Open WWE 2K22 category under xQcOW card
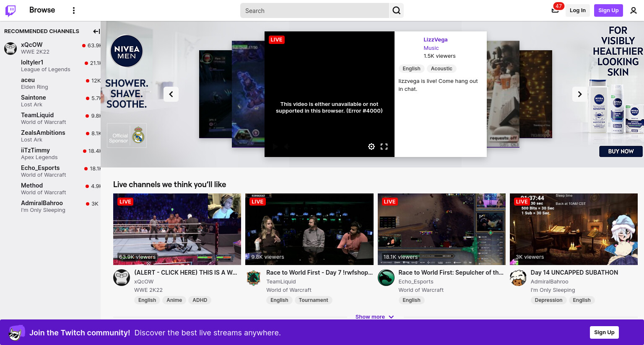This screenshot has height=345, width=644. (148, 290)
